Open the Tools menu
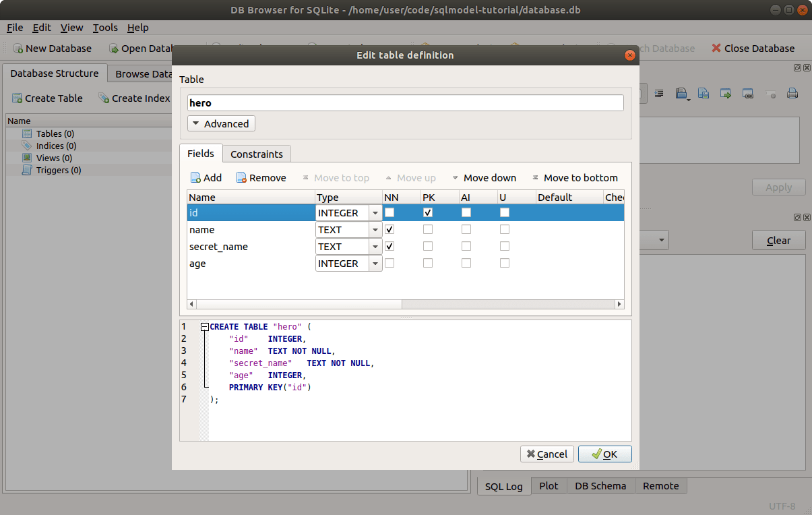Screen dimensions: 812x515 (x=104, y=28)
